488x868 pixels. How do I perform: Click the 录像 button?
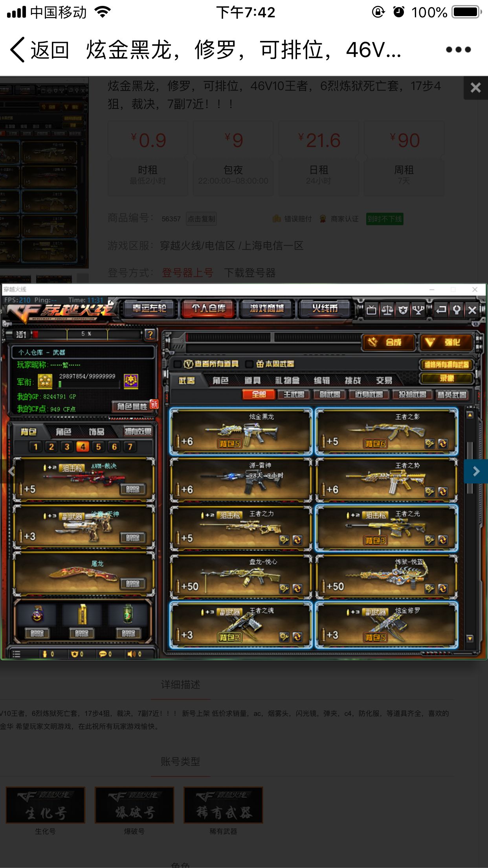[447, 378]
